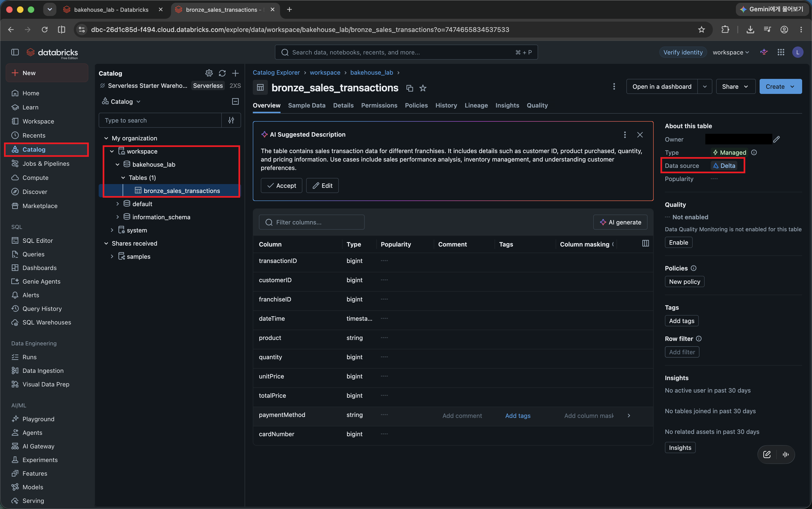Collapse the bakehouse_lab schema
812x509 pixels.
117,165
